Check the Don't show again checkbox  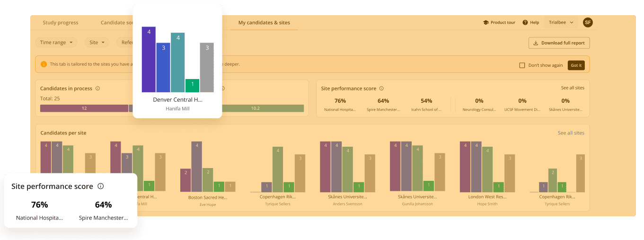pyautogui.click(x=522, y=65)
